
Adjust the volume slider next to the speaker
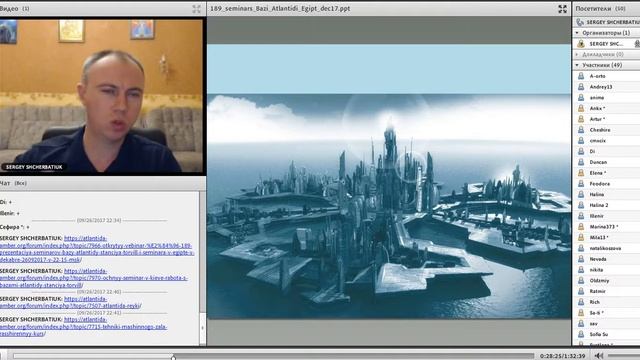point(624,356)
